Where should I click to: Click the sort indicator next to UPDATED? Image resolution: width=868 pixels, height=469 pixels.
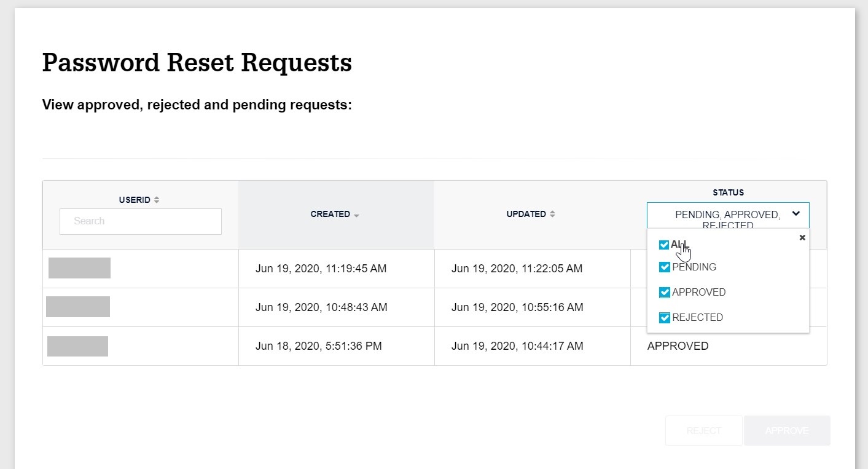[552, 214]
